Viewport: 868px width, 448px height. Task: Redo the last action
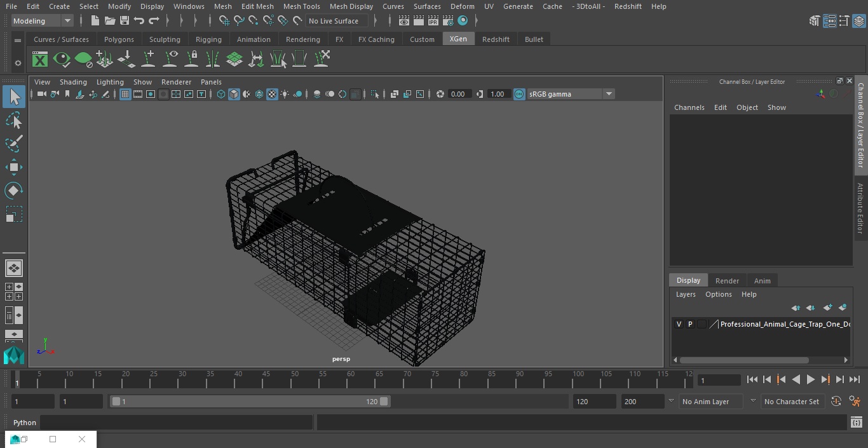coord(154,21)
